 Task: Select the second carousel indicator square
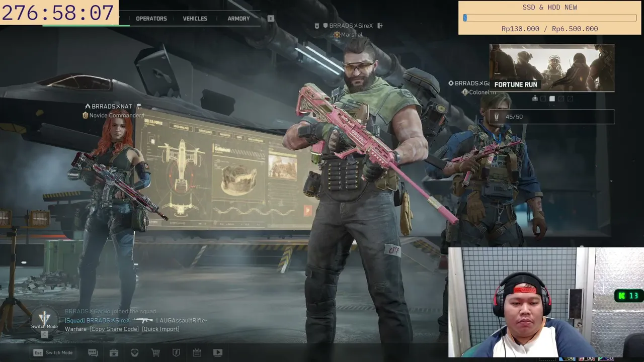coord(543,99)
